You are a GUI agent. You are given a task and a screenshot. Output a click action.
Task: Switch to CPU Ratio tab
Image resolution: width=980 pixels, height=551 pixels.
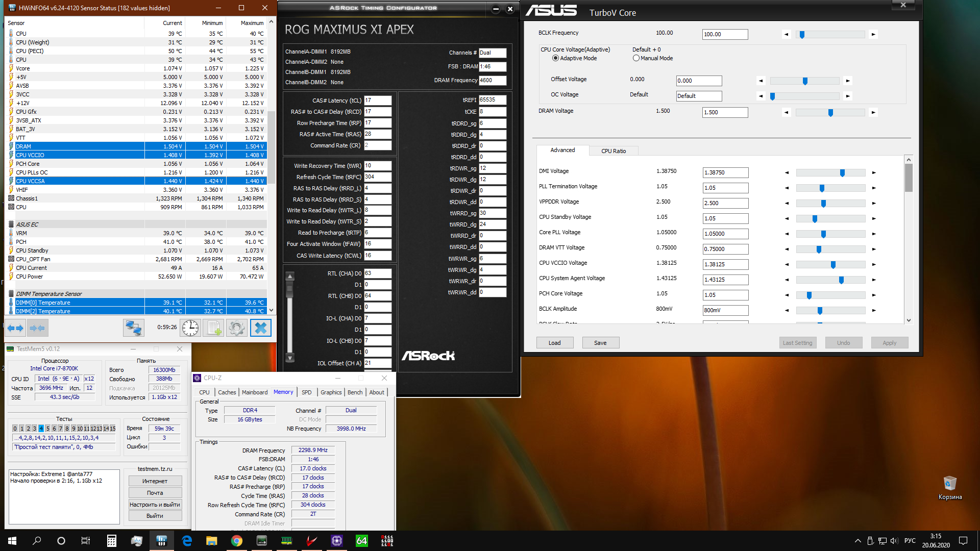[613, 151]
